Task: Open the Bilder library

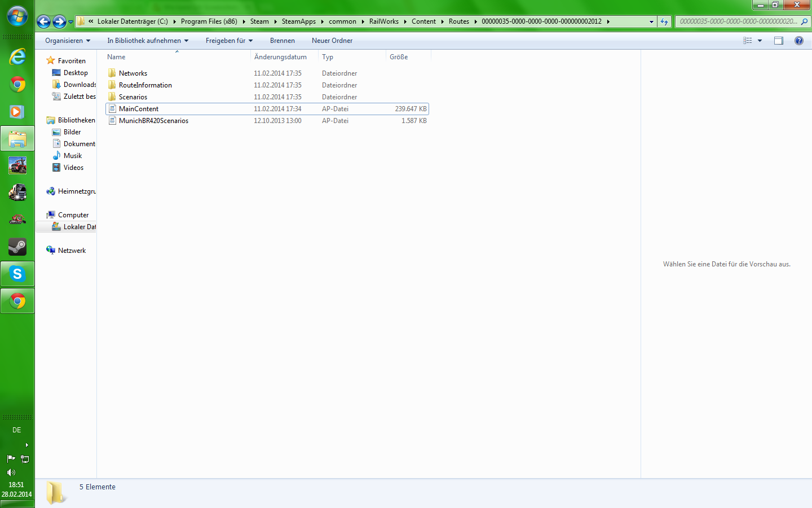Action: 72,132
